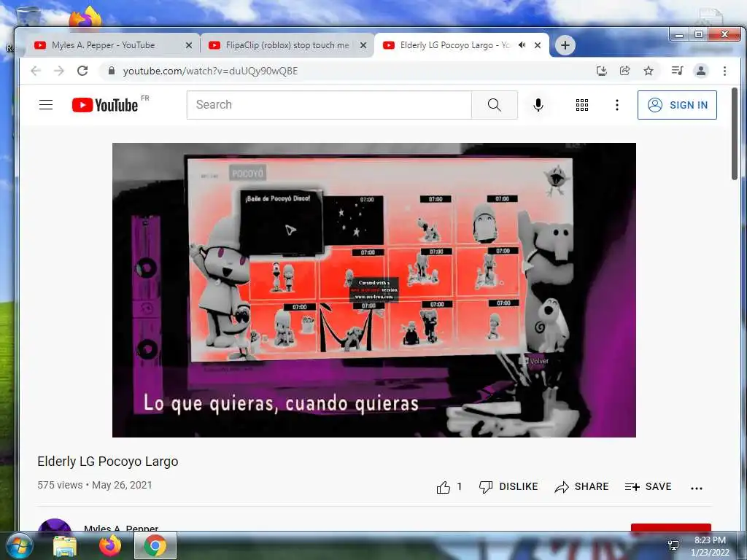This screenshot has width=747, height=560.
Task: Like the video with thumbs up
Action: click(449, 486)
